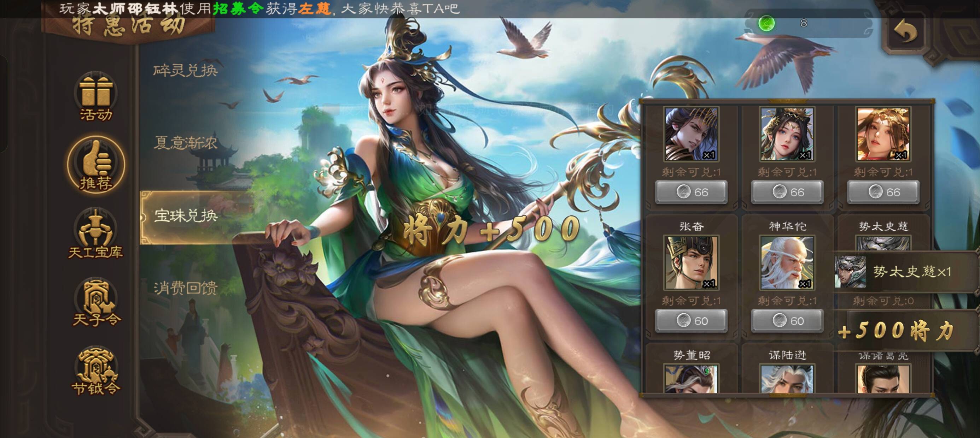Select the 推荐 thumbs-up icon

pyautogui.click(x=96, y=164)
